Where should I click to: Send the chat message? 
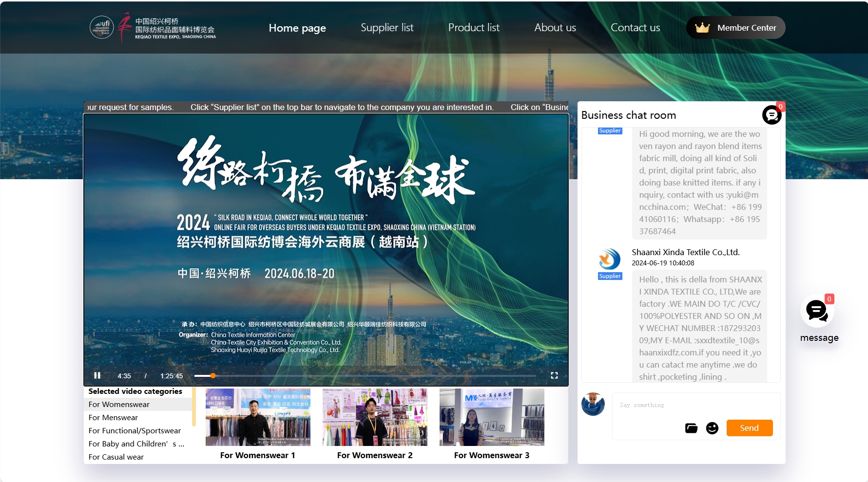(749, 428)
